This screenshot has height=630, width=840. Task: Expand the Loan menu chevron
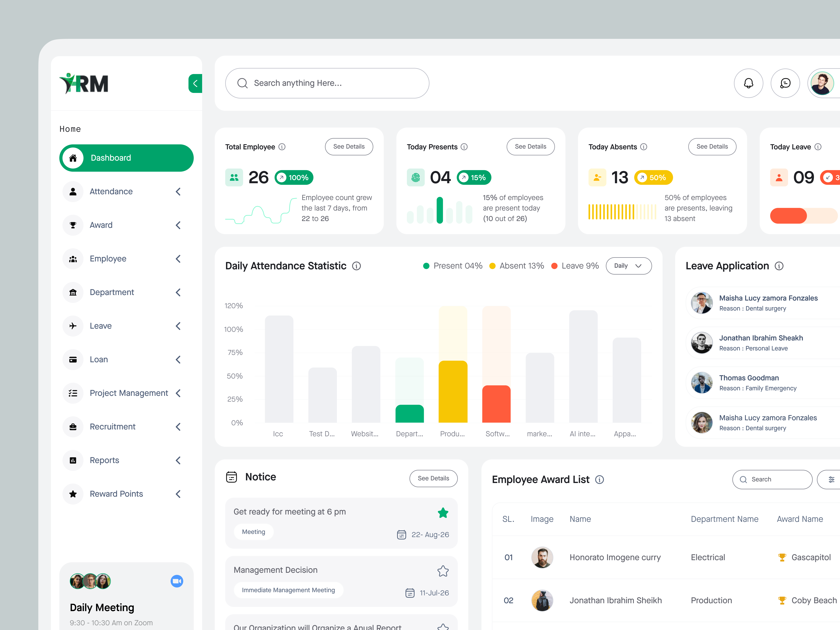pyautogui.click(x=178, y=360)
